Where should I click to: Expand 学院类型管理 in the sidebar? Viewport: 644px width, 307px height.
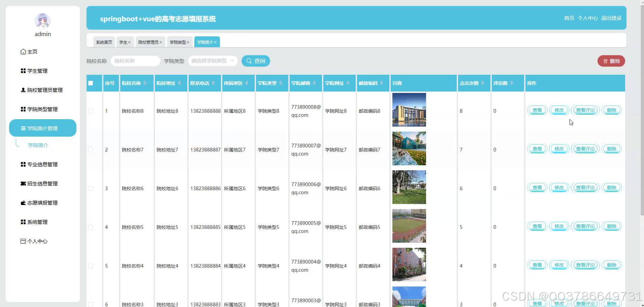click(x=43, y=109)
